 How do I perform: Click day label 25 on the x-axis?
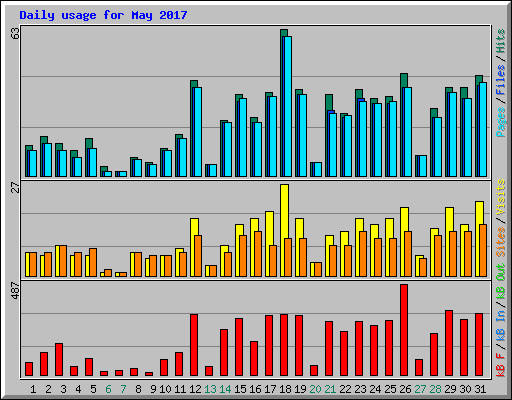tap(390, 389)
